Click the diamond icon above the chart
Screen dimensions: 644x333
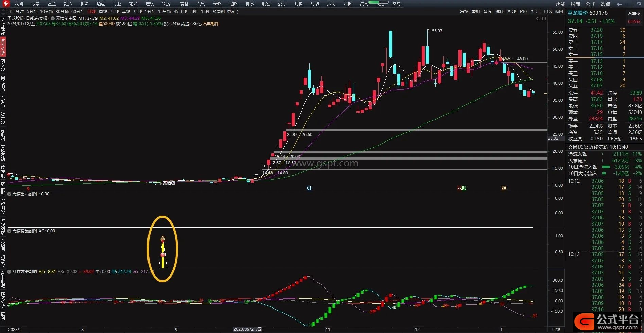[538, 18]
